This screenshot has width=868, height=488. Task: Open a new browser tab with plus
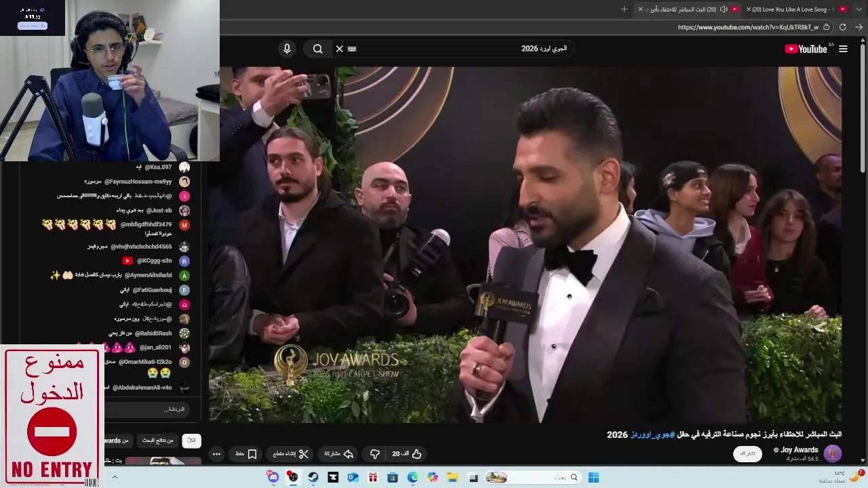[625, 9]
